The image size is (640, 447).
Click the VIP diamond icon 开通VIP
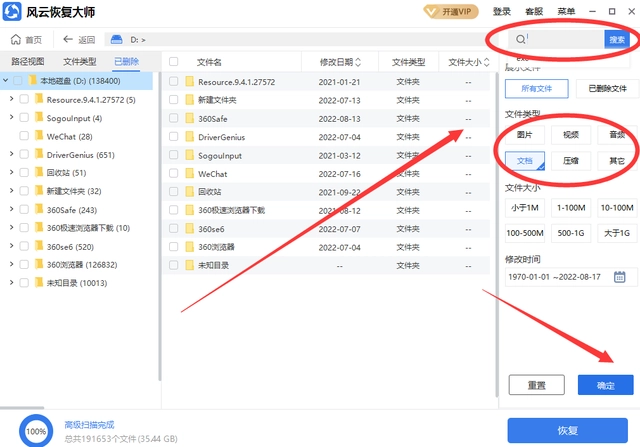[x=431, y=12]
